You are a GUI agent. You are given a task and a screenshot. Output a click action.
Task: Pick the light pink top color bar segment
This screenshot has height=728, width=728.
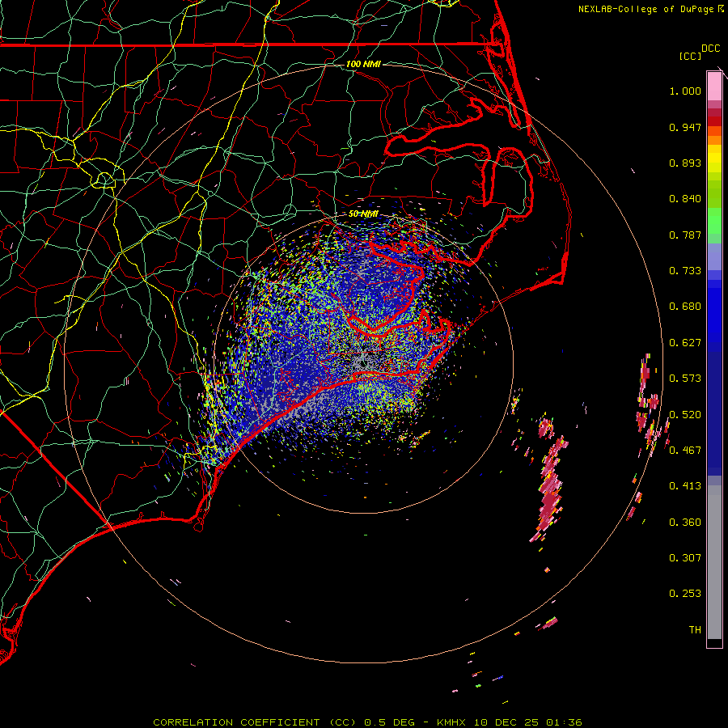pos(714,87)
